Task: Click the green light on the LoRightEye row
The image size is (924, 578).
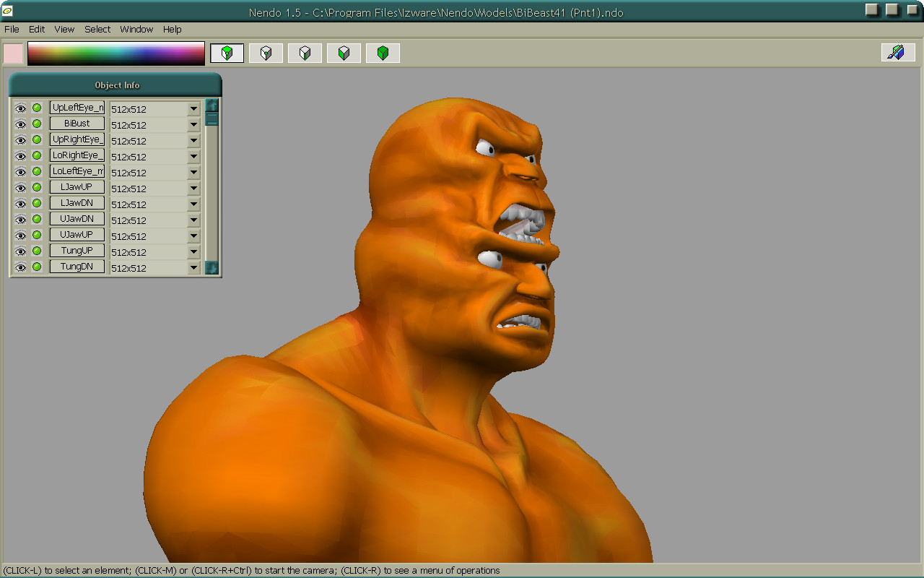Action: 37,155
